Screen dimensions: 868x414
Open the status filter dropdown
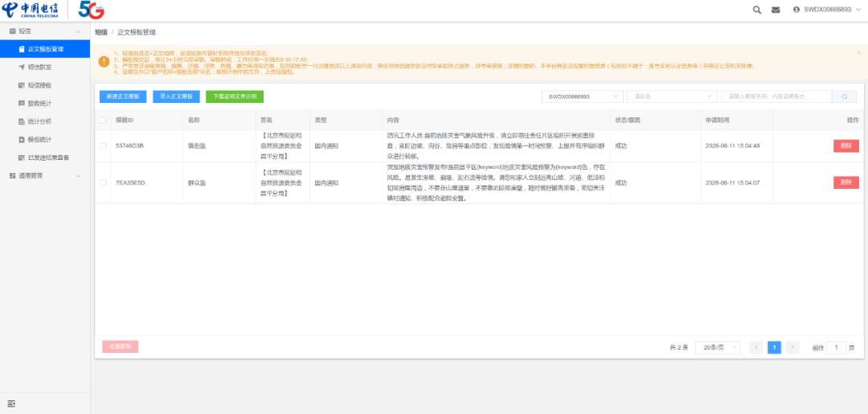tap(672, 96)
